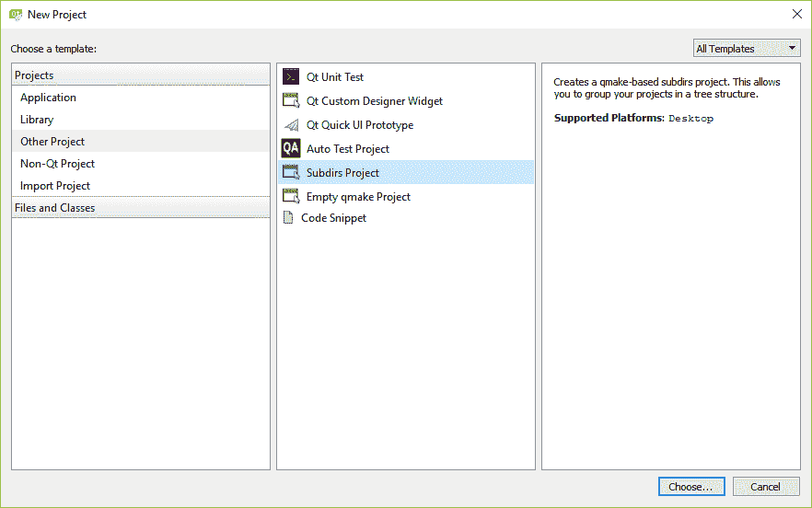The image size is (812, 508).
Task: Select the Non-Qt Project category
Action: [57, 164]
